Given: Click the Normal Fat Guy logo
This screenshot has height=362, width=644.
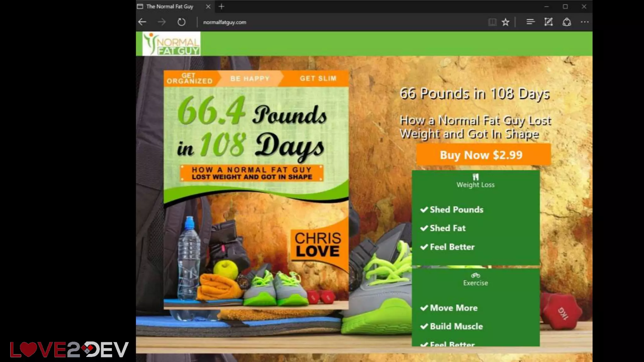Looking at the screenshot, I should [x=171, y=44].
